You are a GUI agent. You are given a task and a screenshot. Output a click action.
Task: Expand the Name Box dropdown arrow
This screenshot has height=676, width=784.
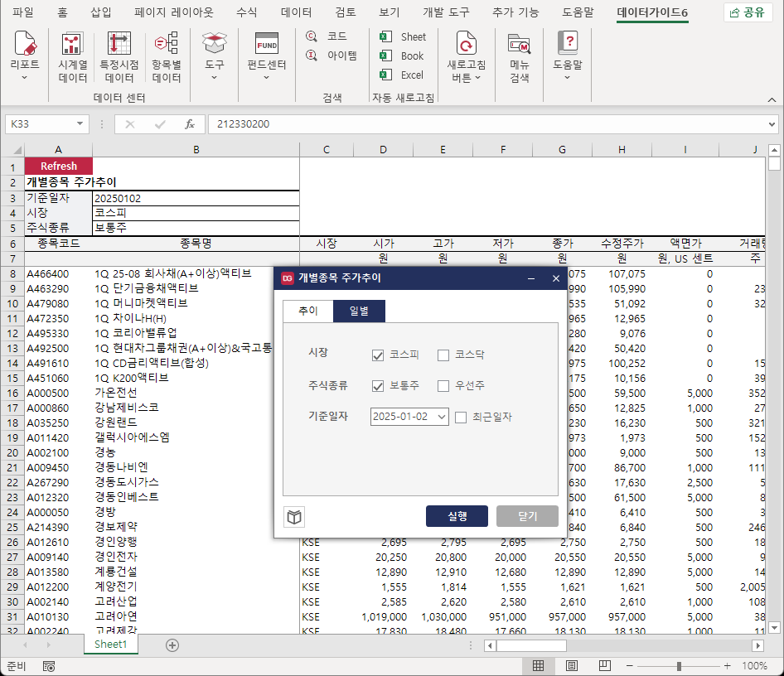[80, 124]
